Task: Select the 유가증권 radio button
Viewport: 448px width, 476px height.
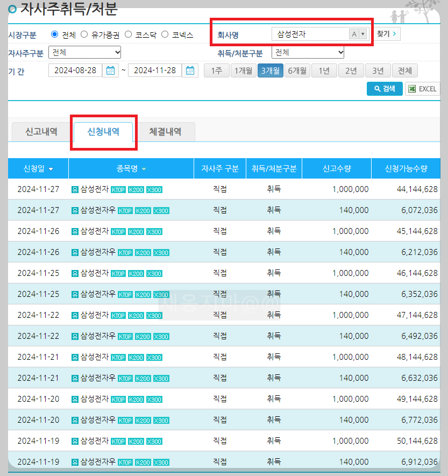Action: (84, 34)
